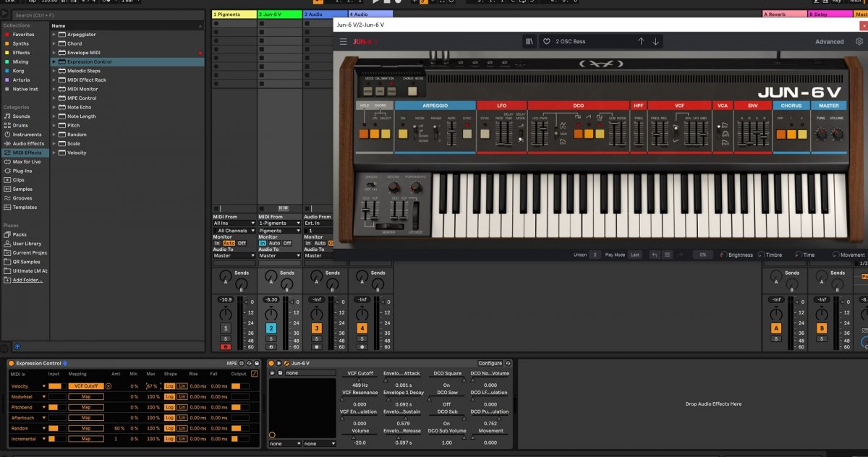Open 1-Pigments MIDI From dropdown
The width and height of the screenshot is (868, 457).
[x=280, y=223]
